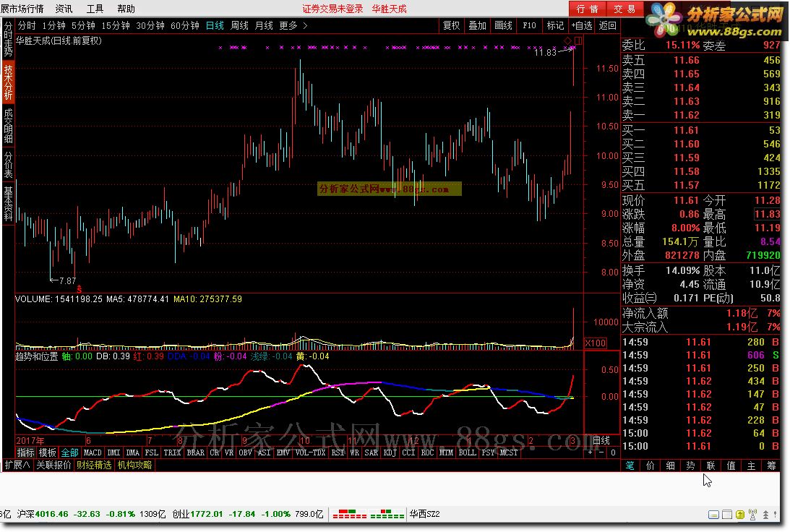
Task: Add the stock with +自选
Action: (582, 26)
